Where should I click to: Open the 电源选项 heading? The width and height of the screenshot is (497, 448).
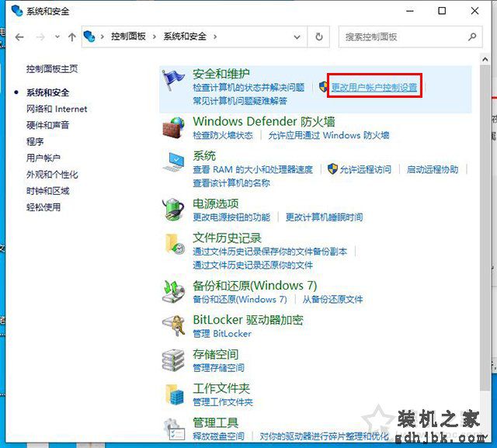(x=216, y=203)
